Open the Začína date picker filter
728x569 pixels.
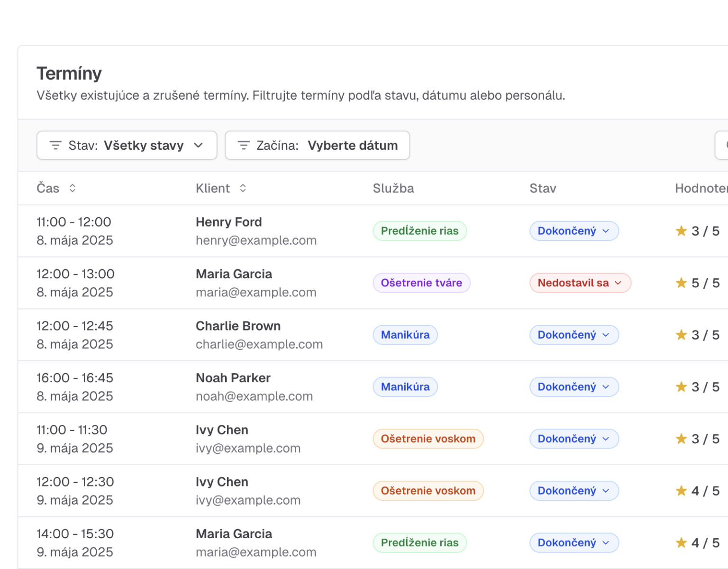pyautogui.click(x=317, y=146)
